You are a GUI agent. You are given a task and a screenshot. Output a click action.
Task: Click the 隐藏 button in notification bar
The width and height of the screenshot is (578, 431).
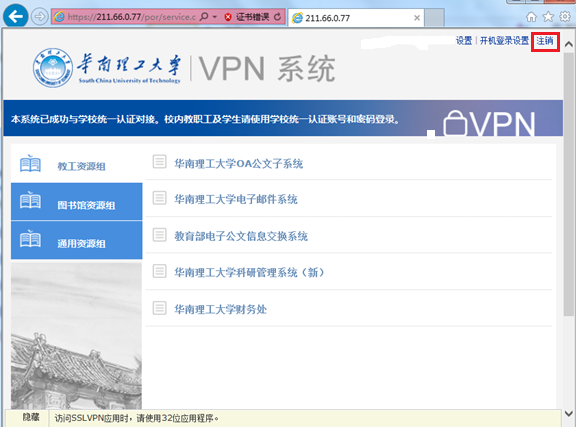click(31, 417)
